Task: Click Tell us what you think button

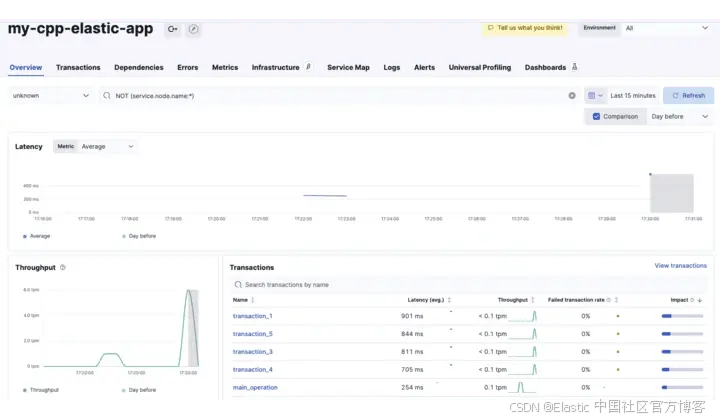Action: tap(525, 28)
